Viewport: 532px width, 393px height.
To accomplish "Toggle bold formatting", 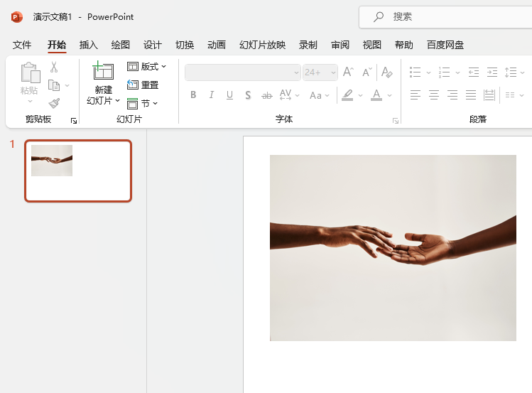I will point(193,95).
